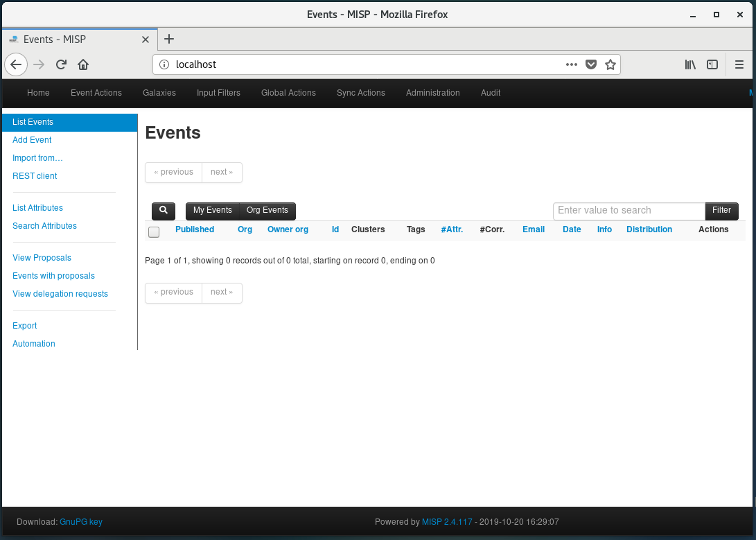756x540 pixels.
Task: Open the Audit menu
Action: [x=491, y=93]
